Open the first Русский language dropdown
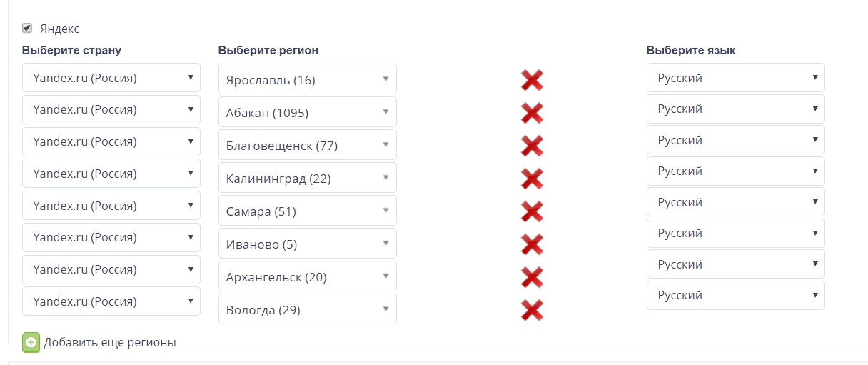This screenshot has width=868, height=365. (735, 77)
